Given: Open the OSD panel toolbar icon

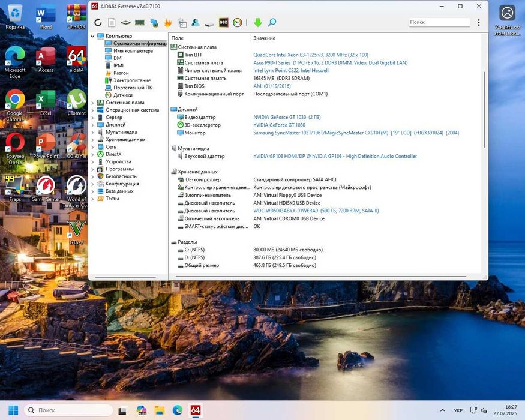Looking at the screenshot, I should [223, 23].
